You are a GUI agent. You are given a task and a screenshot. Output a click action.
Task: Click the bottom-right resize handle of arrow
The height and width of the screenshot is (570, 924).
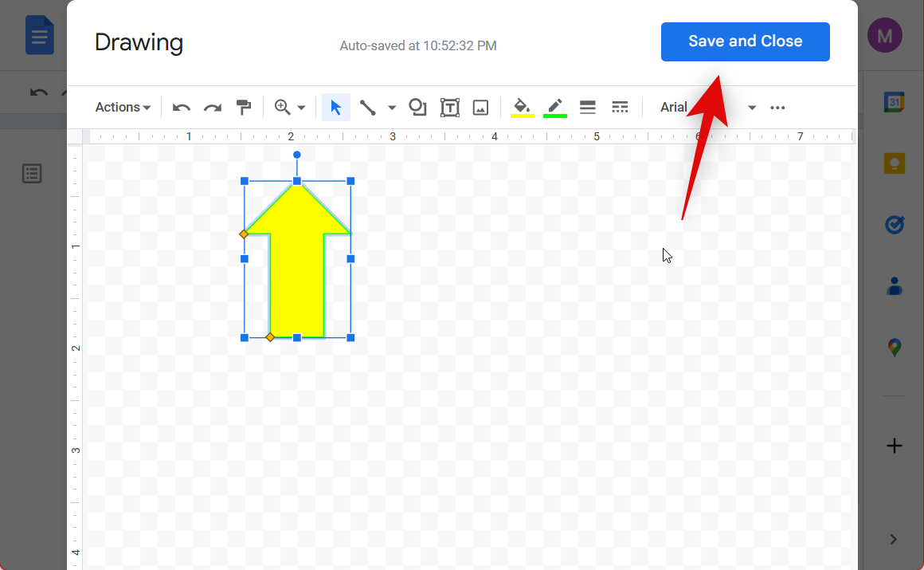[350, 337]
